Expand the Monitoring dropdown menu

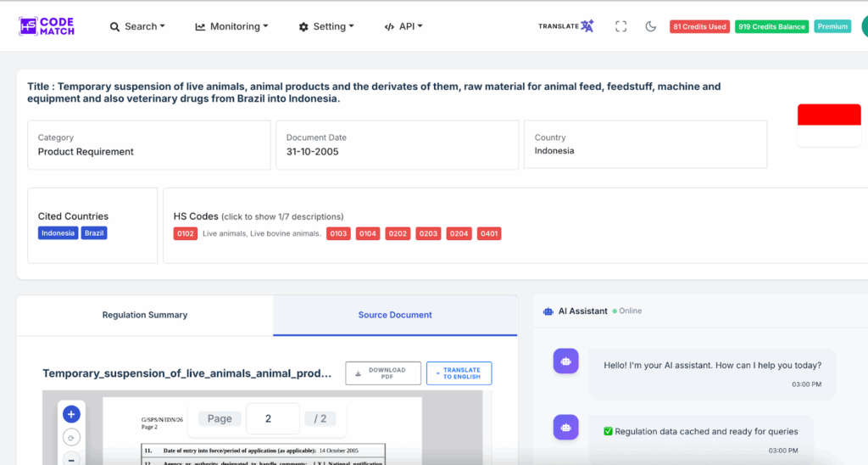coord(231,26)
